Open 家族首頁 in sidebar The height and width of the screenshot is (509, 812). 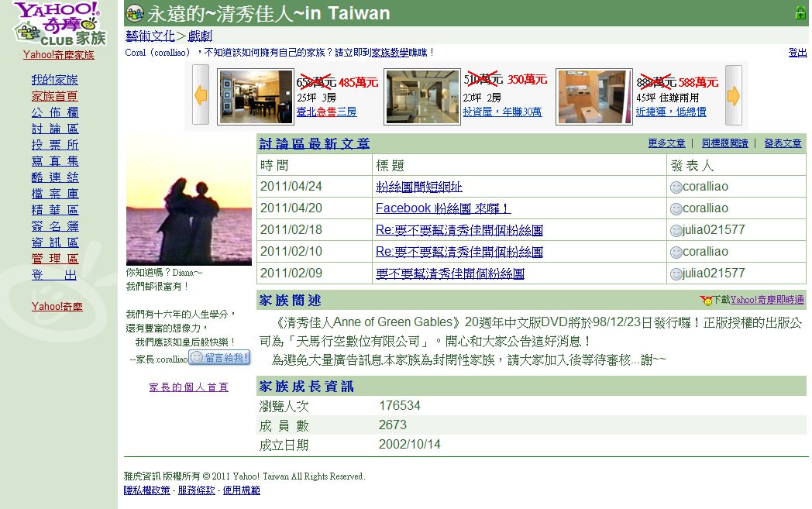pos(54,96)
